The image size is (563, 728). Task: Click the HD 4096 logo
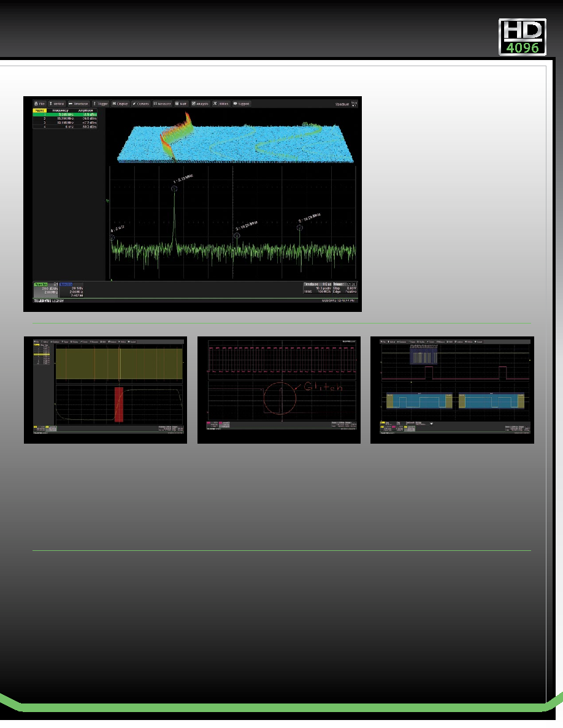523,37
